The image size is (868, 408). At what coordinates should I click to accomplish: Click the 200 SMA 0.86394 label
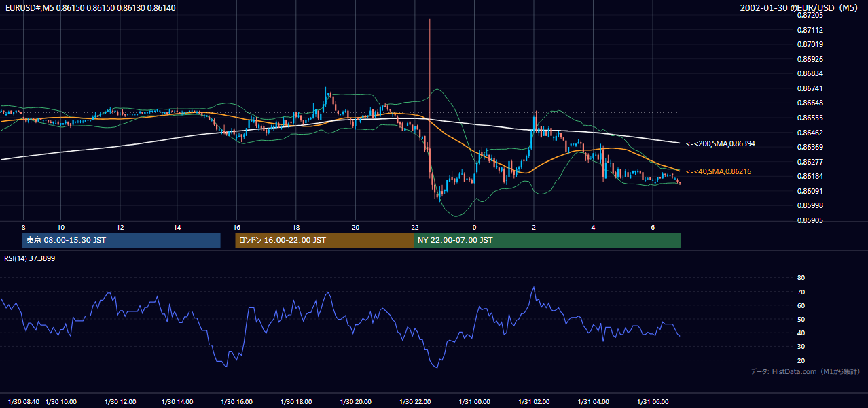(721, 143)
